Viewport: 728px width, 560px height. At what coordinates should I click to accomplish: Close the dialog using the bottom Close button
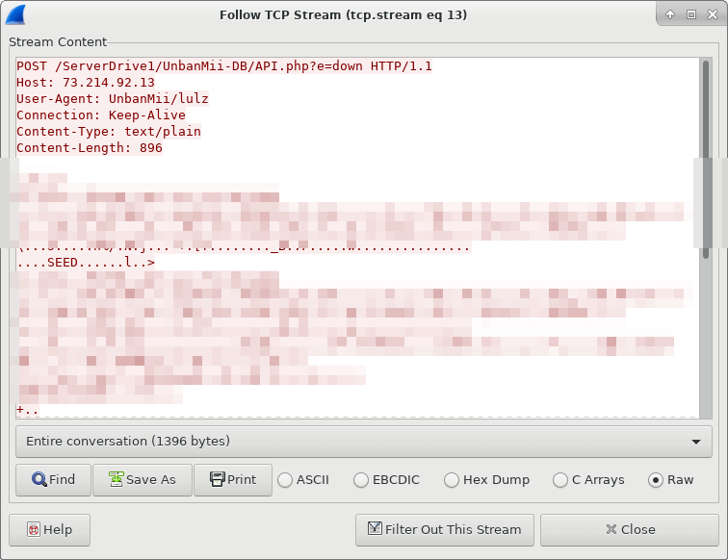(630, 529)
